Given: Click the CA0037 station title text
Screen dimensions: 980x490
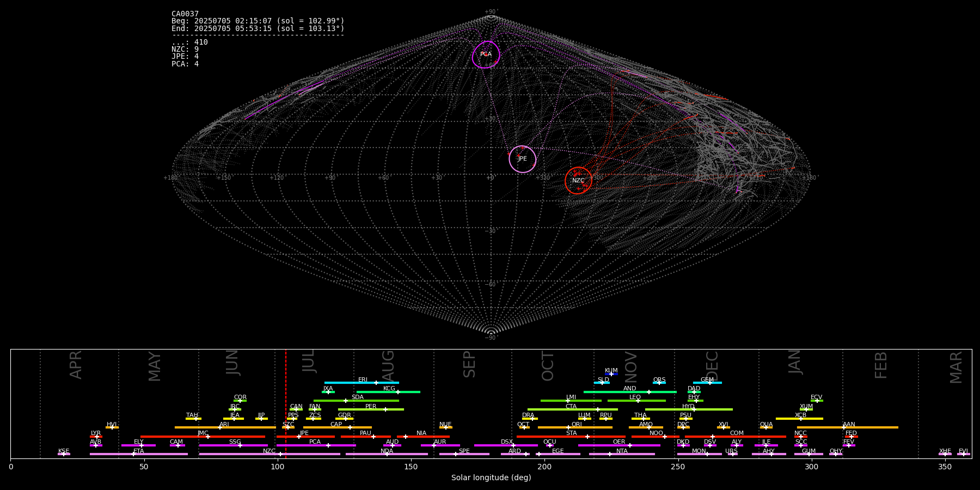Looking at the screenshot, I should click(x=185, y=14).
